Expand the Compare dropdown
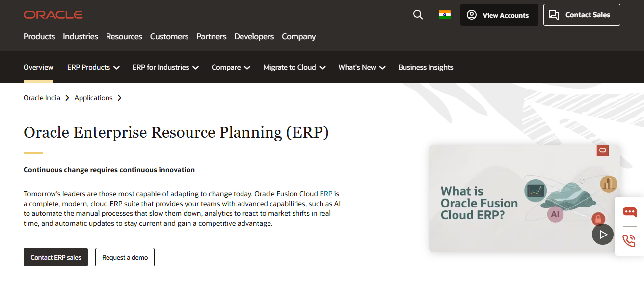Image resolution: width=644 pixels, height=295 pixels. coord(231,67)
